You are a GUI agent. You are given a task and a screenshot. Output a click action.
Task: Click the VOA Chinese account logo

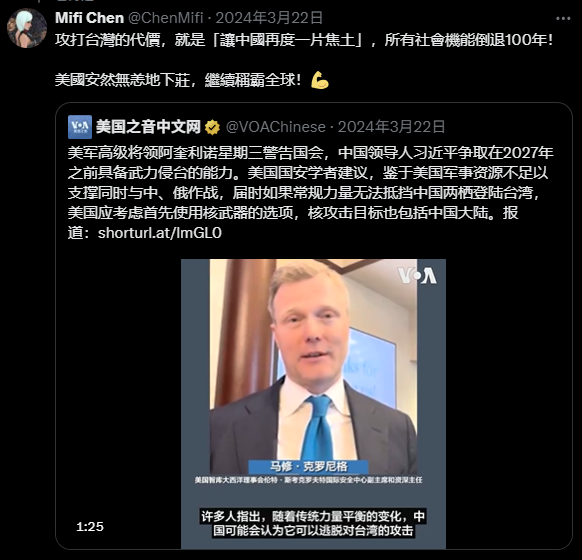coord(80,127)
